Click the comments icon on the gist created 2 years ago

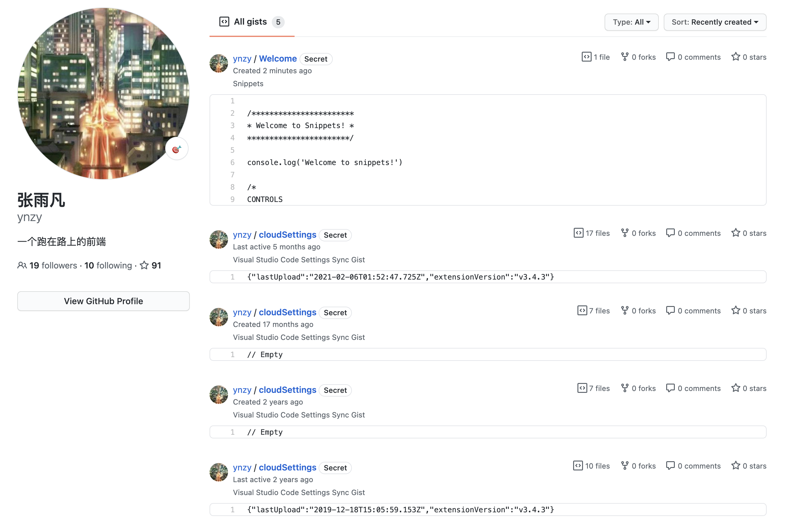click(x=670, y=388)
